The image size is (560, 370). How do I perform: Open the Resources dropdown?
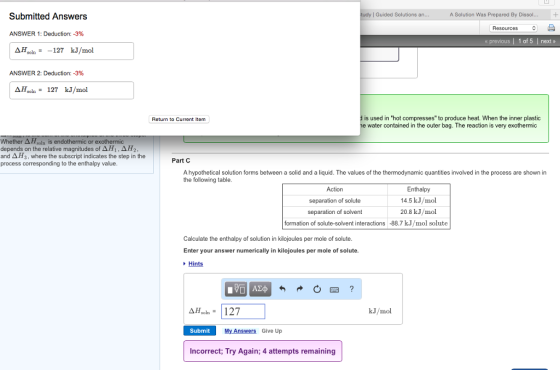[513, 28]
